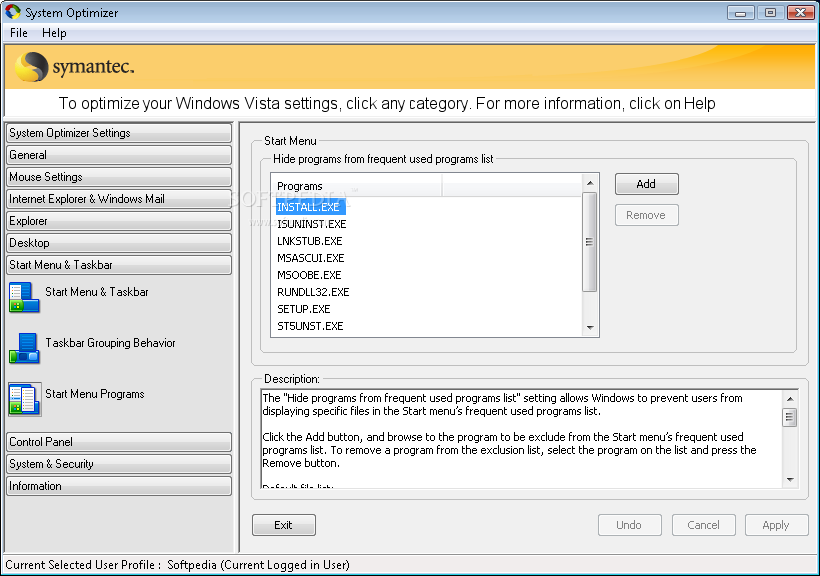Open the Start Menu & Taskbar settings item
820x576 pixels.
(97, 292)
